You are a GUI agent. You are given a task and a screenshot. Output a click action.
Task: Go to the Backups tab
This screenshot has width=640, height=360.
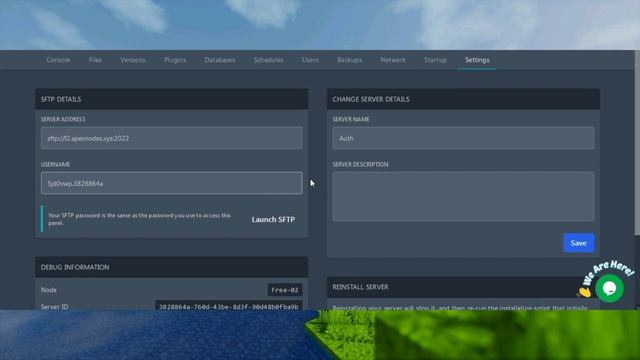[349, 60]
